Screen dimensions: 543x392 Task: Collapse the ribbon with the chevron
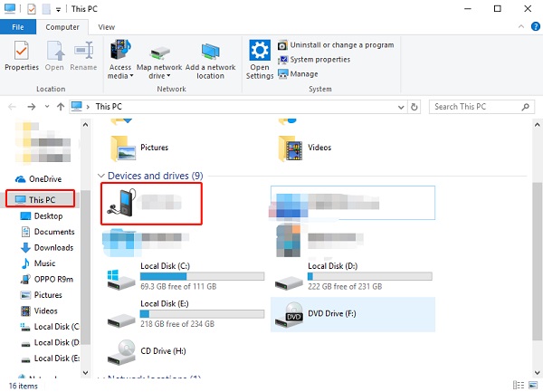point(521,26)
